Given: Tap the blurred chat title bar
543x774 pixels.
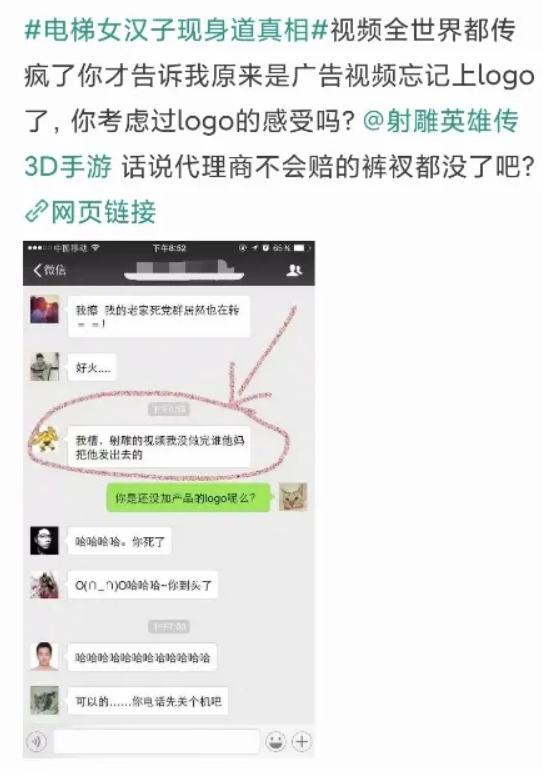Looking at the screenshot, I should 184,270.
